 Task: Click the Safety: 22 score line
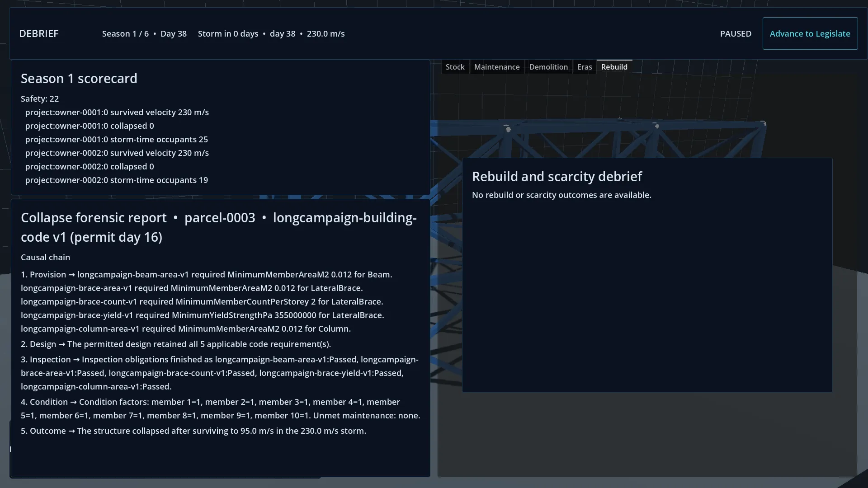pos(40,99)
